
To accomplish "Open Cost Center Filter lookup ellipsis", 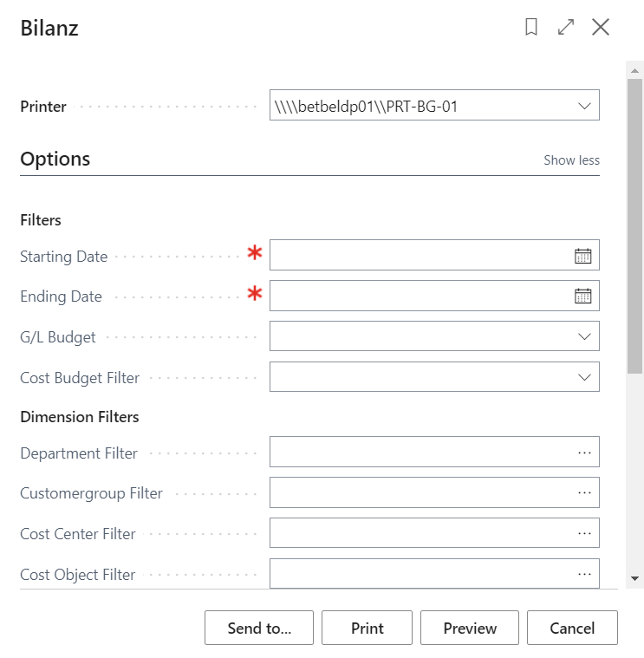I will [x=584, y=533].
